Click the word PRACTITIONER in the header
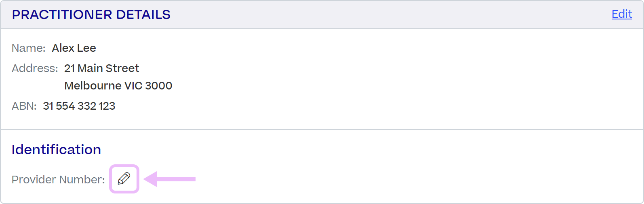644x204 pixels. (62, 15)
